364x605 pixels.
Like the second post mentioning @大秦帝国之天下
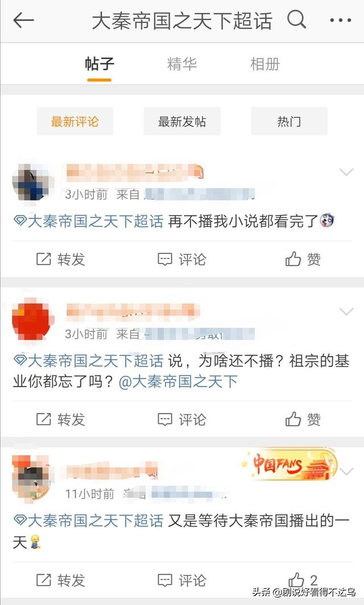click(303, 419)
